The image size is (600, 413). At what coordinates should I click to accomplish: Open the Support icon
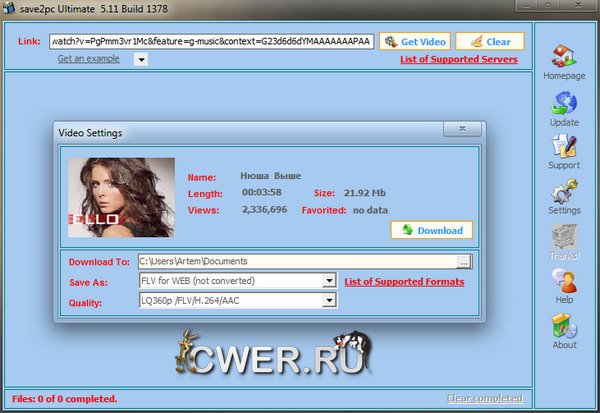pos(564,148)
